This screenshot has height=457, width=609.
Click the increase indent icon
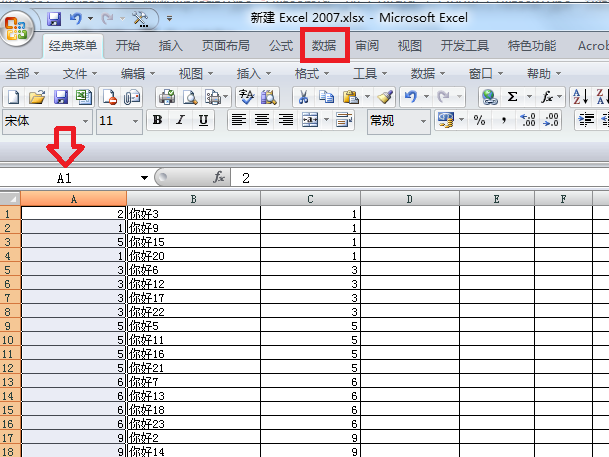tap(586, 120)
